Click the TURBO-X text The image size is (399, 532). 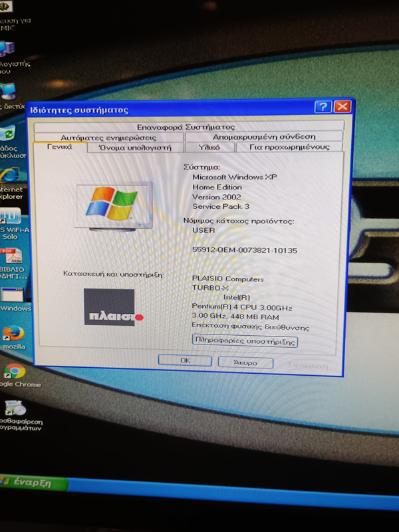click(210, 288)
